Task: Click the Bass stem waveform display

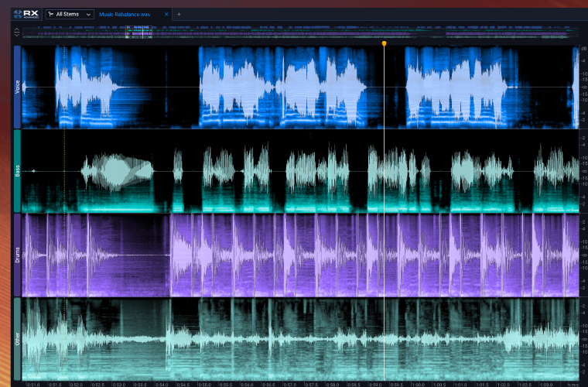Action: tap(294, 171)
